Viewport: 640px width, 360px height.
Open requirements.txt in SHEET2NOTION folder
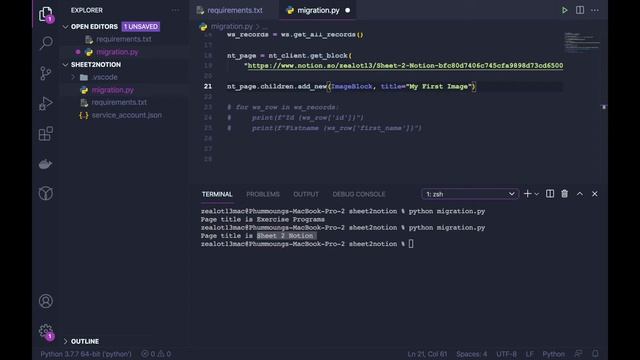pos(119,102)
